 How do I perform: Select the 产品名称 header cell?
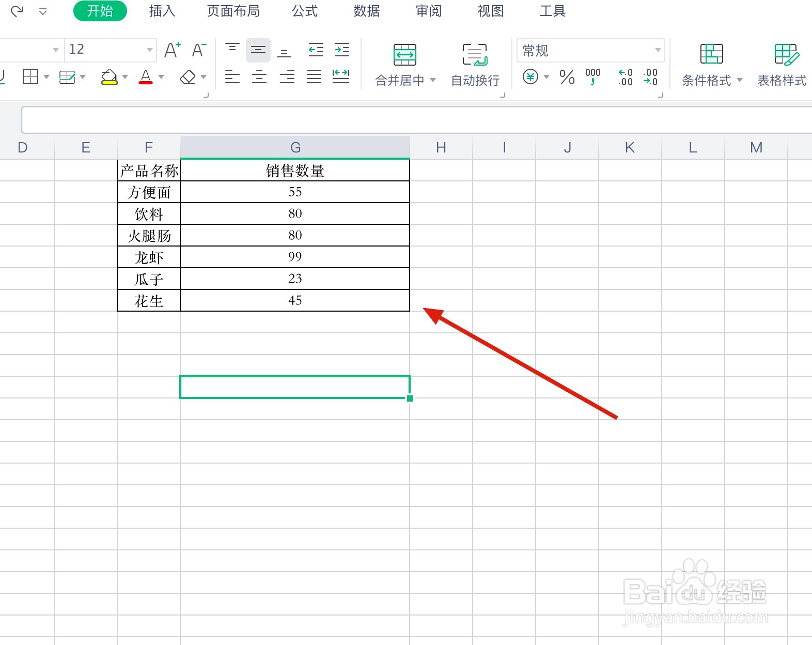(x=149, y=171)
